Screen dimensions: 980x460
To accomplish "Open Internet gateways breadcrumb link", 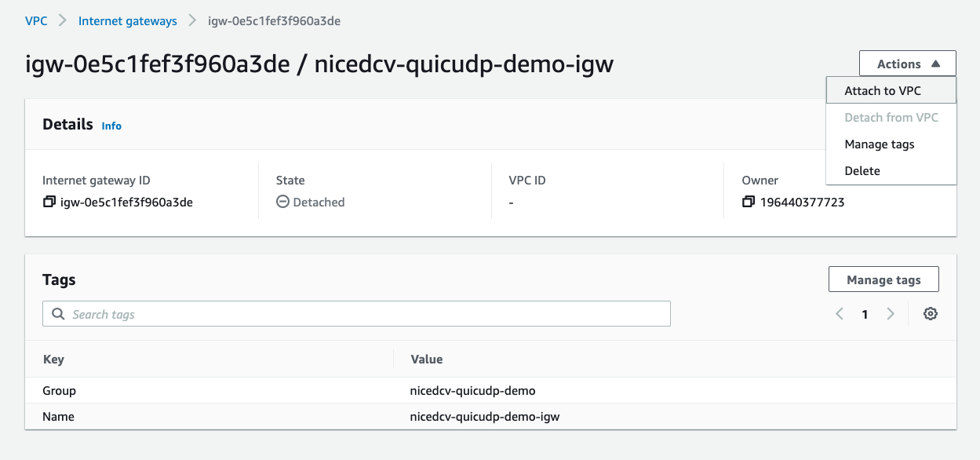I will pyautogui.click(x=128, y=21).
